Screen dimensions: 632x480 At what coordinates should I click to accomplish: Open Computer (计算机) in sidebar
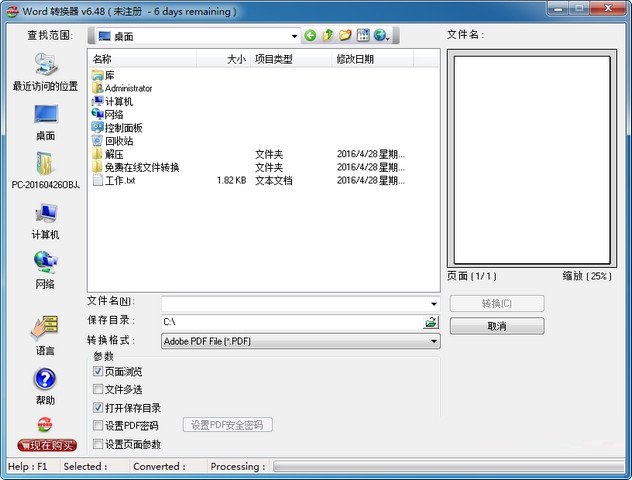coord(45,222)
